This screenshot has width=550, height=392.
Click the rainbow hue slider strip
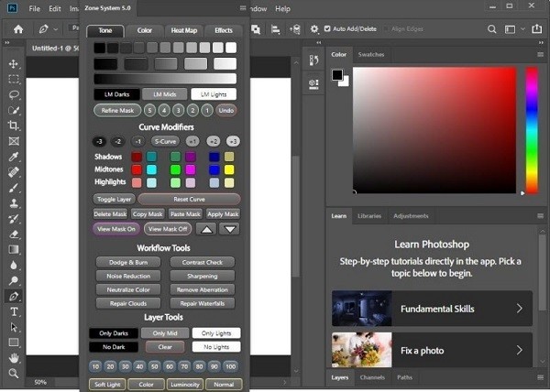(531, 128)
